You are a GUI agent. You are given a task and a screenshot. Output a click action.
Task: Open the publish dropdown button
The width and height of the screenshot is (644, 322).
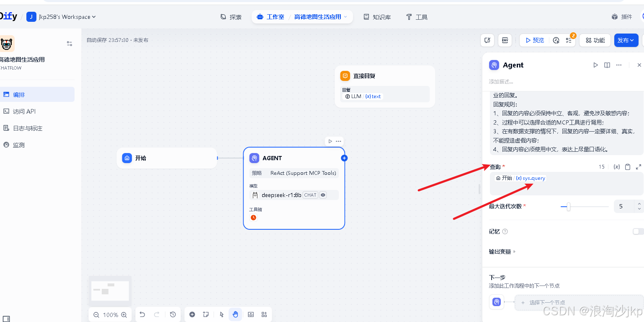point(626,40)
